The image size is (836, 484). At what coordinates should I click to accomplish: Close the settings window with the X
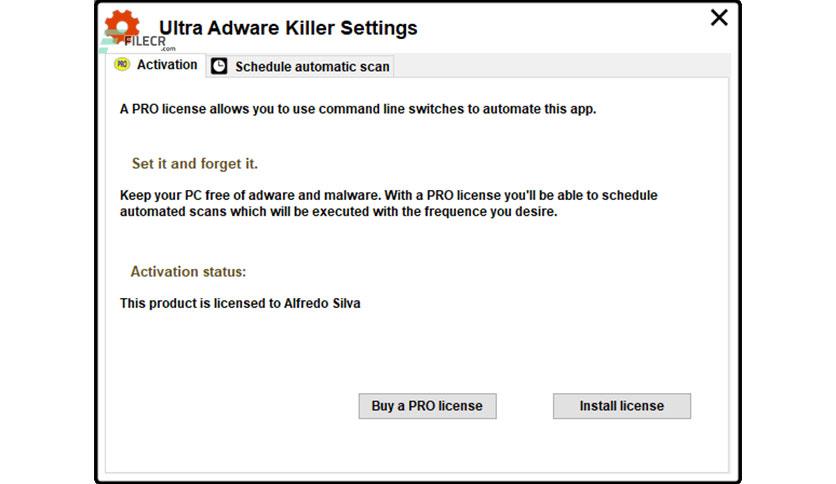(x=719, y=18)
